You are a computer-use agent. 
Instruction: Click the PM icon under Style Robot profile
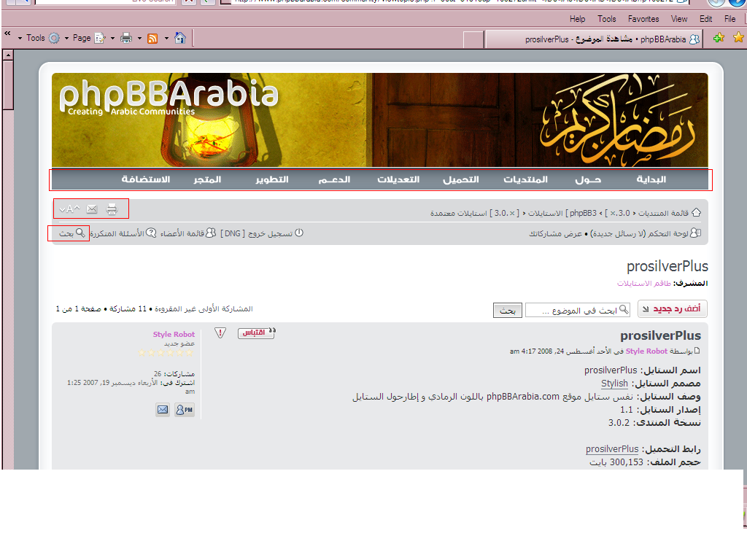(185, 410)
